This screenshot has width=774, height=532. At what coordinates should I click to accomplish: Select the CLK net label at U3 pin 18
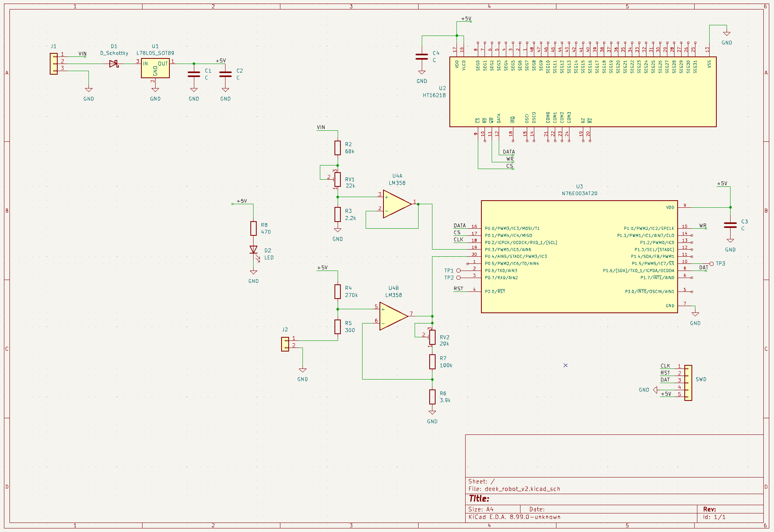pyautogui.click(x=458, y=239)
